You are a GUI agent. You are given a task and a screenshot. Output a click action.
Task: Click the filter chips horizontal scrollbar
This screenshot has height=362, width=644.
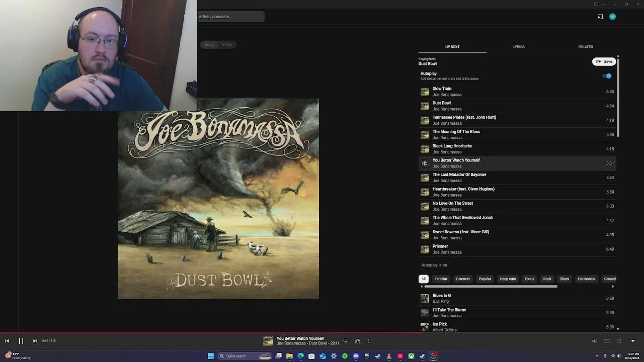491,287
